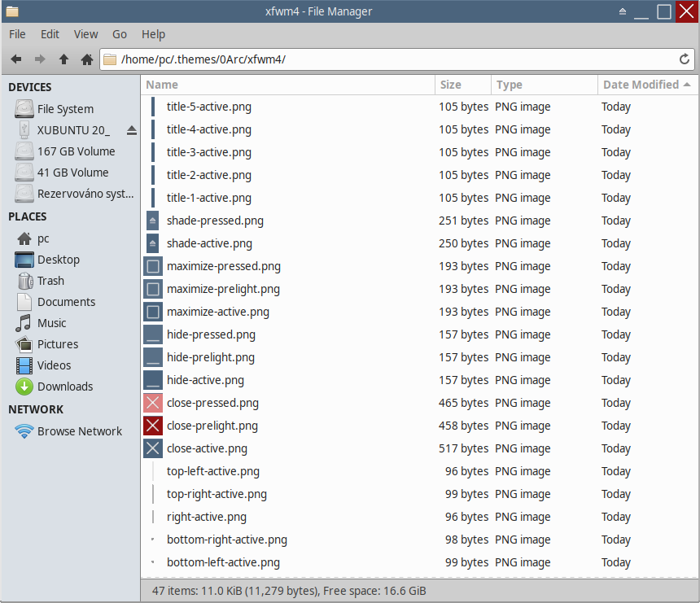
Task: Select the maximize-active.png file
Action: 217,312
